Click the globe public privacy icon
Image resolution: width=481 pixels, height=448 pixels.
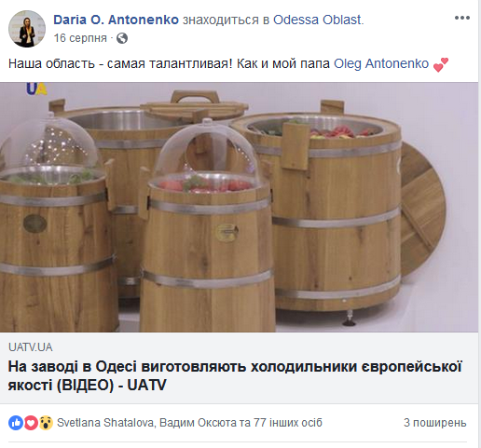point(122,38)
